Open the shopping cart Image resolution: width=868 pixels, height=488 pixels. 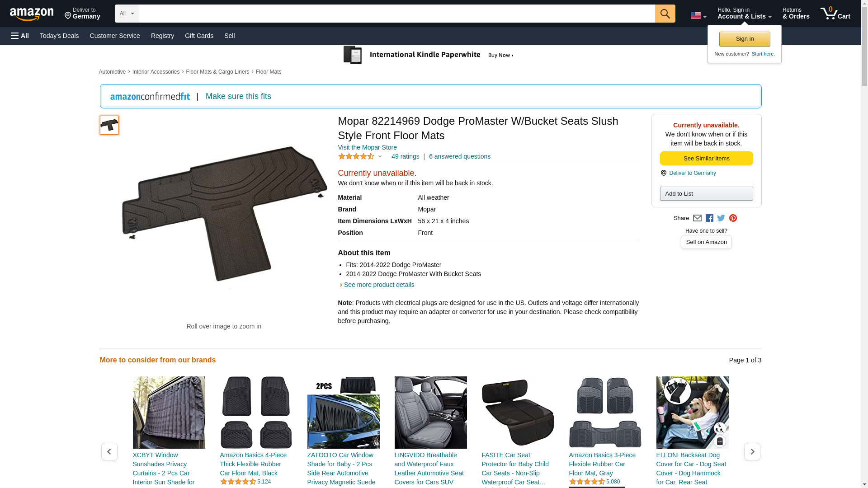pyautogui.click(x=835, y=14)
